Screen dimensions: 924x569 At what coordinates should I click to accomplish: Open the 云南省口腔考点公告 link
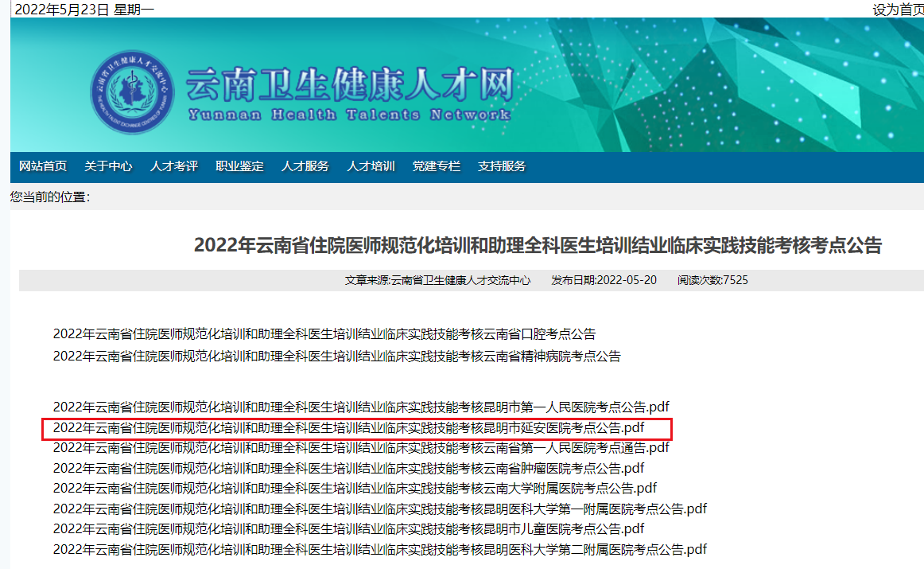[x=324, y=334]
